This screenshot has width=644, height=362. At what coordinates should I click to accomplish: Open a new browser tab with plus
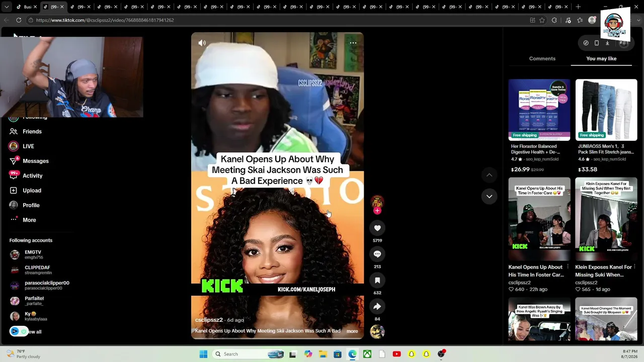click(x=578, y=7)
